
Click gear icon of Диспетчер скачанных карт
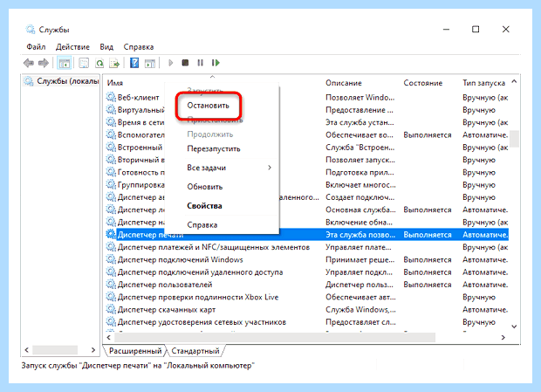pyautogui.click(x=111, y=309)
